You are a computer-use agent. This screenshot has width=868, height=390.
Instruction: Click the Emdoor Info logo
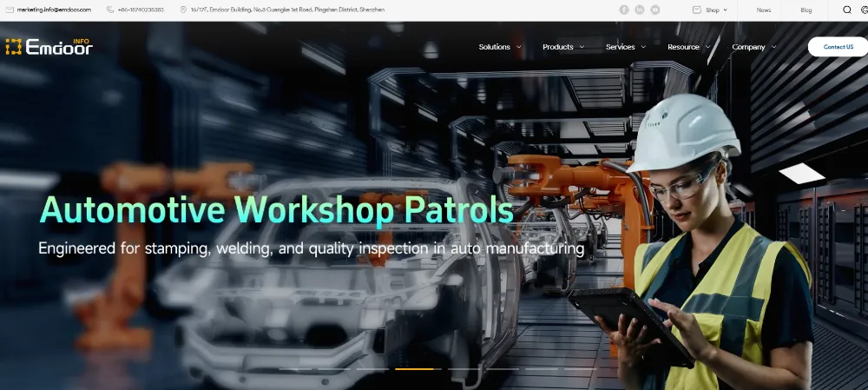tap(49, 47)
